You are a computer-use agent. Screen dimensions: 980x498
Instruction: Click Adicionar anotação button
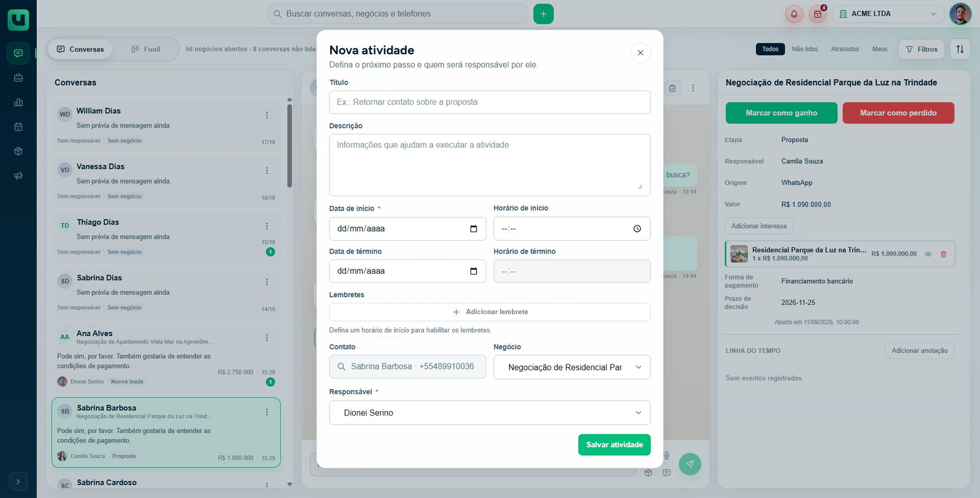[x=919, y=350]
